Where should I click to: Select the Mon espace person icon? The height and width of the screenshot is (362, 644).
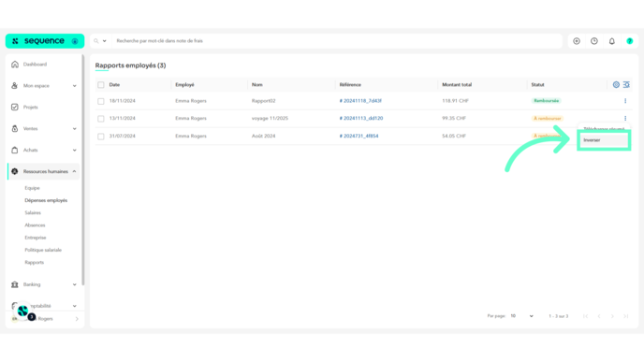(15, 86)
